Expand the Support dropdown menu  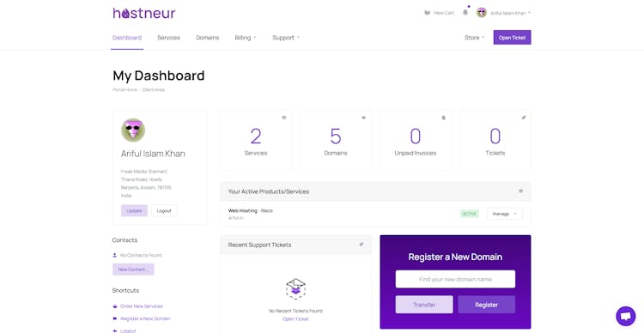286,38
